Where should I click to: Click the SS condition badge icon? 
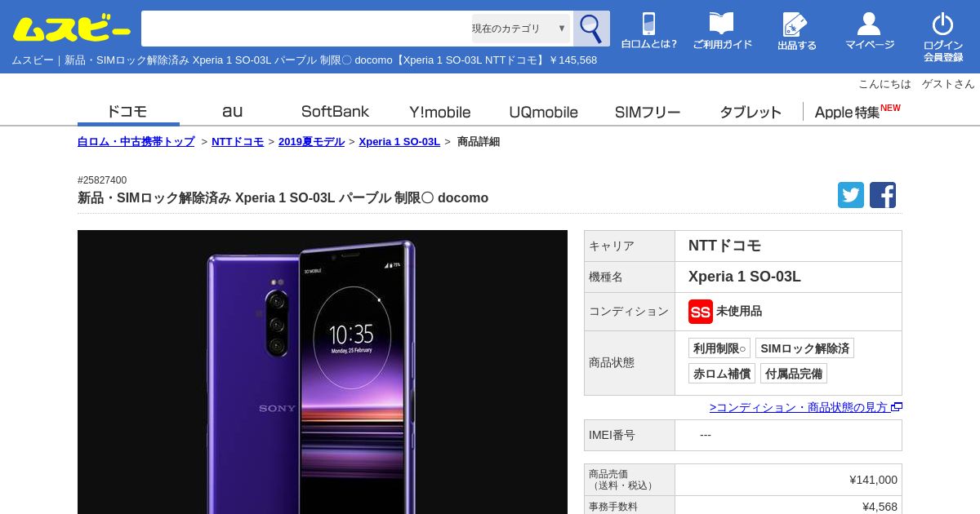[701, 312]
